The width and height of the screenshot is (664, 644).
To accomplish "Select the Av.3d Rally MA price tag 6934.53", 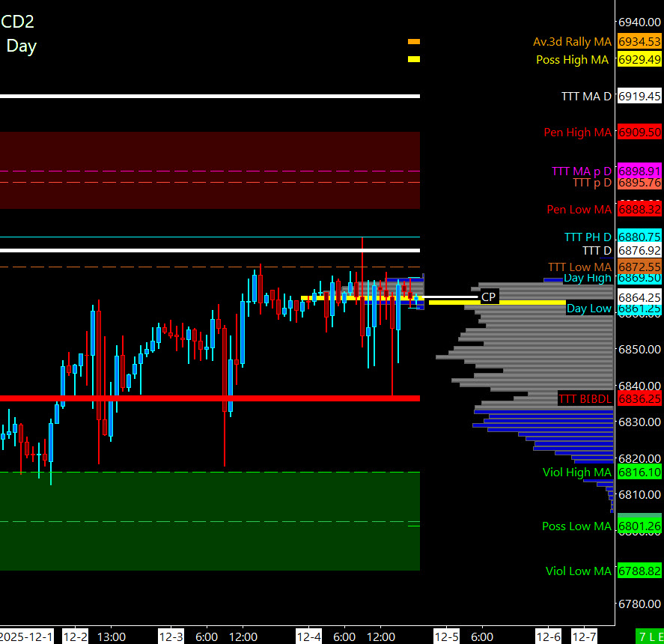I will click(639, 42).
